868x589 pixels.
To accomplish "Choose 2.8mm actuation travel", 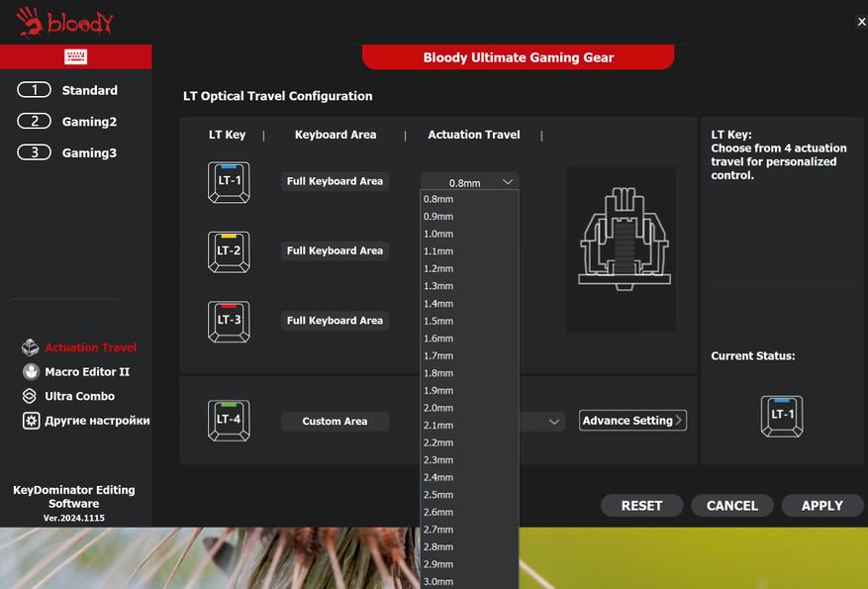I will click(x=469, y=546).
